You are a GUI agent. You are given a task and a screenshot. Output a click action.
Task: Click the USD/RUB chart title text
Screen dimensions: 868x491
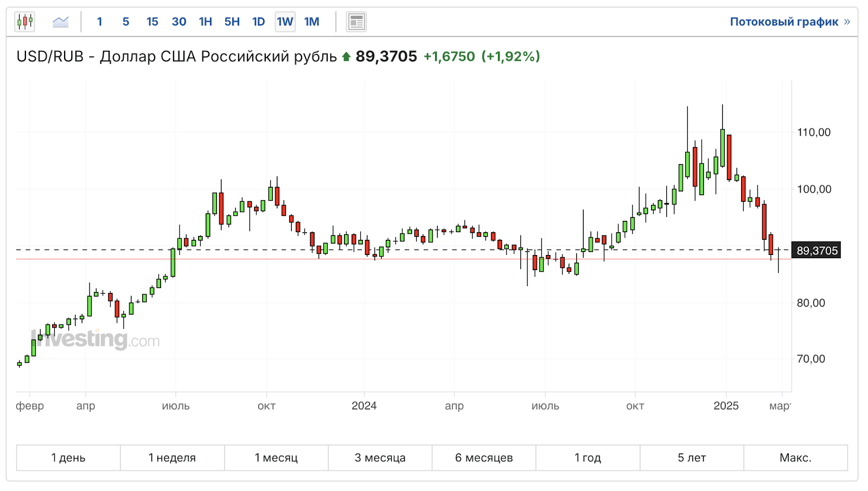[177, 56]
